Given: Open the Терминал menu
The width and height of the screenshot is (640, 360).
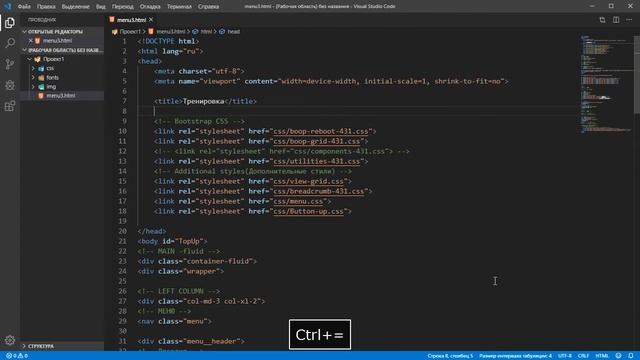Looking at the screenshot, I should pos(179,7).
